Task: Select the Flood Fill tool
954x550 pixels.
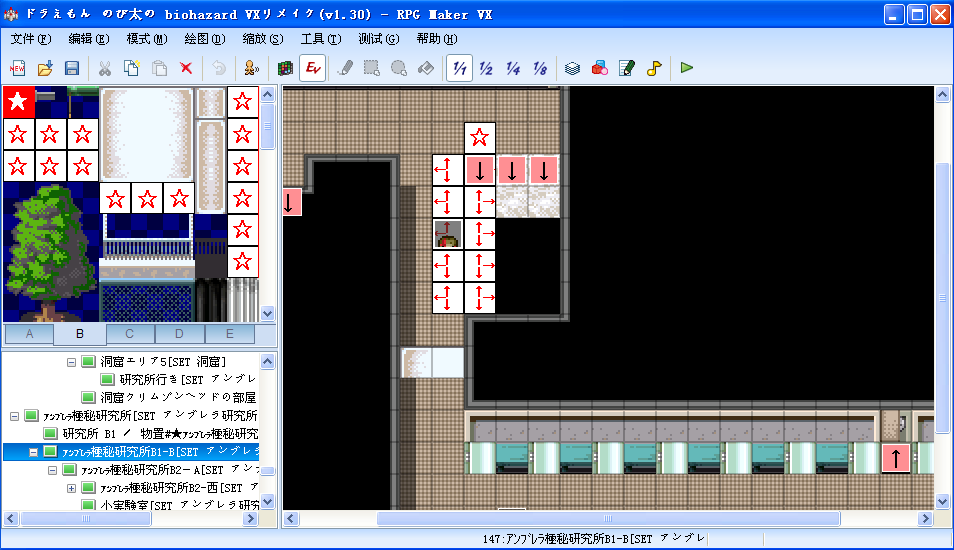Action: coord(426,68)
